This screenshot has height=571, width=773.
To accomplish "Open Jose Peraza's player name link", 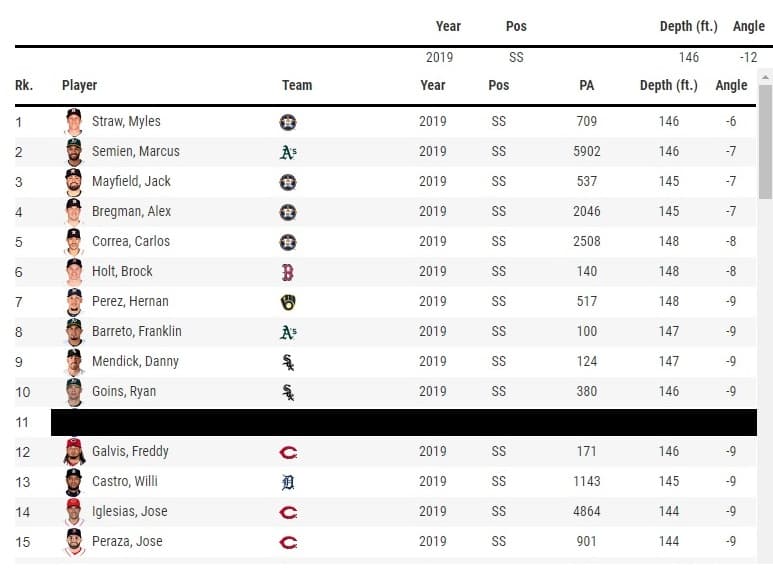I will (x=127, y=541).
